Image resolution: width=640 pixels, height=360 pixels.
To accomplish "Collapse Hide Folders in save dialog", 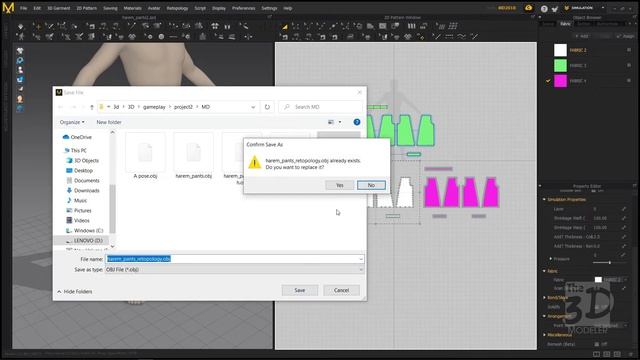I will [75, 291].
